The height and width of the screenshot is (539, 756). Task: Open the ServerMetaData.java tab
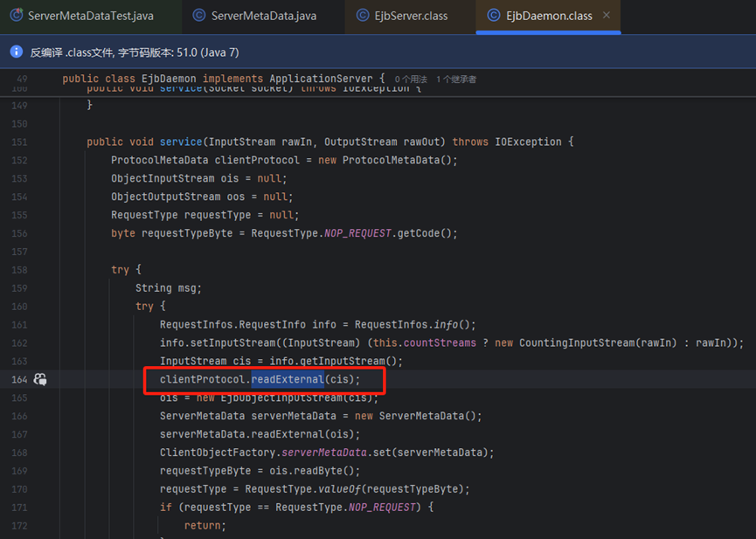pyautogui.click(x=263, y=16)
